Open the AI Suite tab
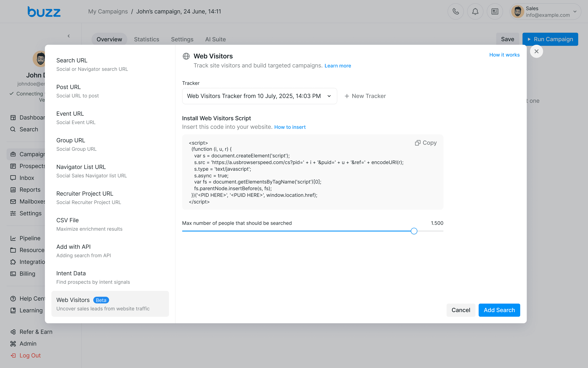The width and height of the screenshot is (588, 368). point(215,39)
